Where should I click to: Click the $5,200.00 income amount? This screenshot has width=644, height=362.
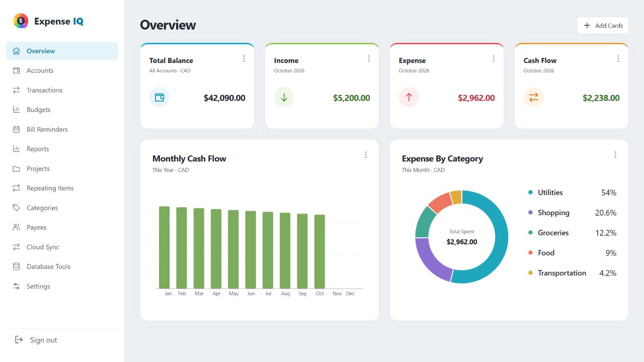(x=352, y=98)
